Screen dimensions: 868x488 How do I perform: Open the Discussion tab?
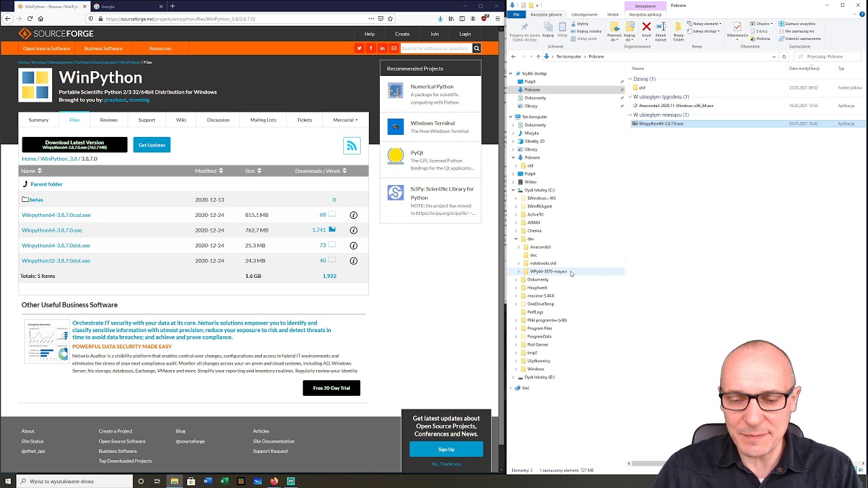[218, 120]
